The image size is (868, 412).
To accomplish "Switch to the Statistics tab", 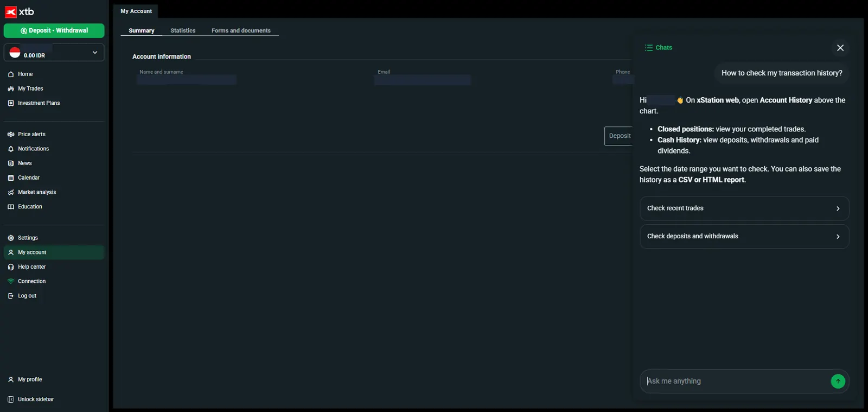I will [183, 31].
